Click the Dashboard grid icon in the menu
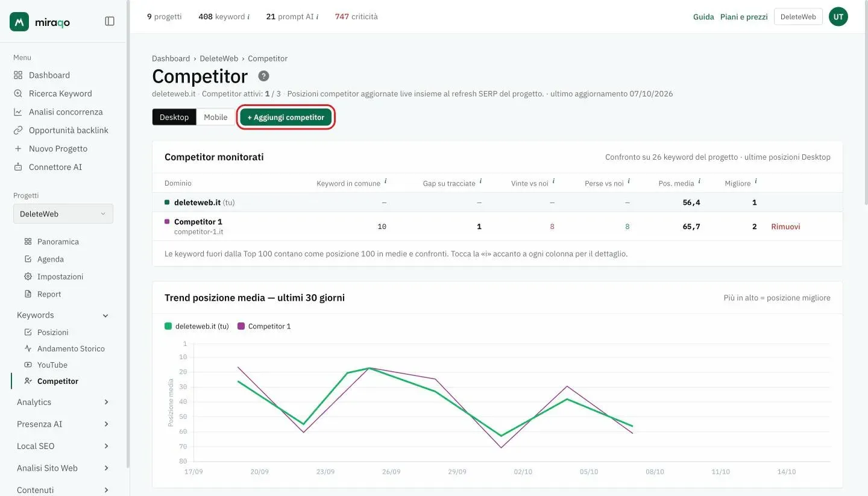 point(18,75)
